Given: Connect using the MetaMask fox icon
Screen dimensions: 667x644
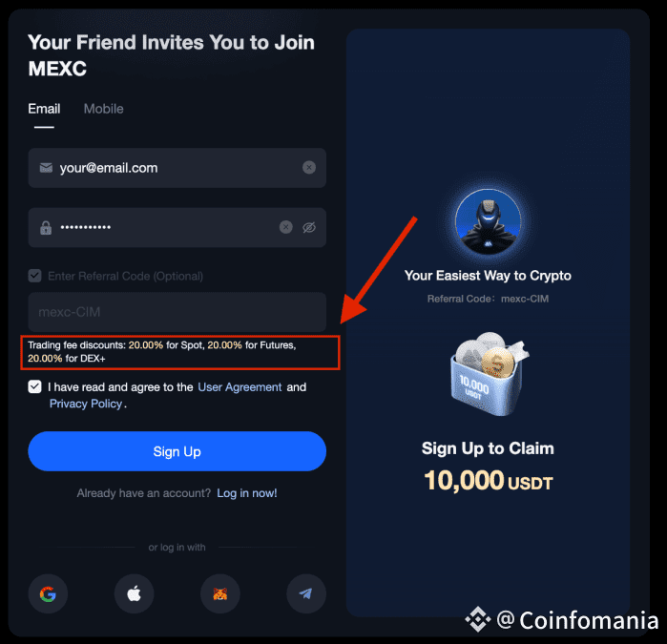Looking at the screenshot, I should point(219,593).
